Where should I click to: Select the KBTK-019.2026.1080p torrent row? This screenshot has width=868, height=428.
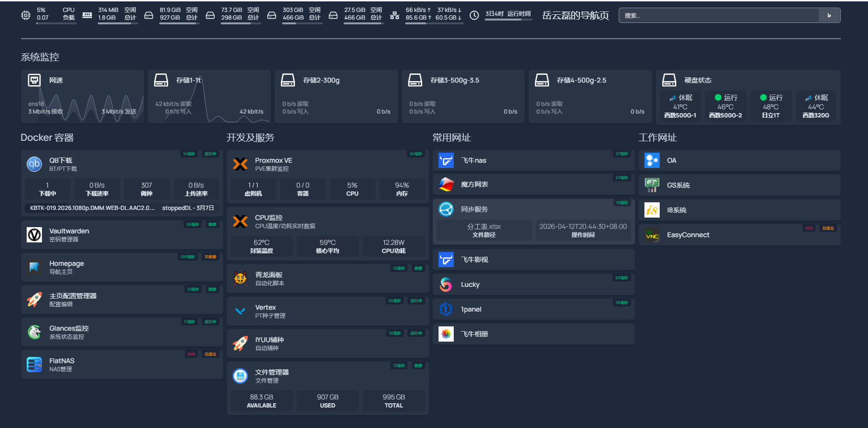[122, 208]
